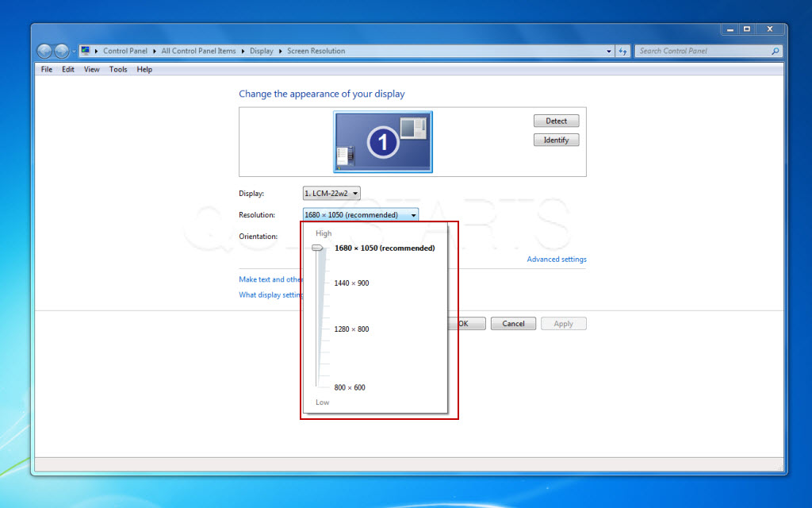This screenshot has height=508, width=812.
Task: Expand the arrow after All Control Panel Items
Action: point(243,51)
